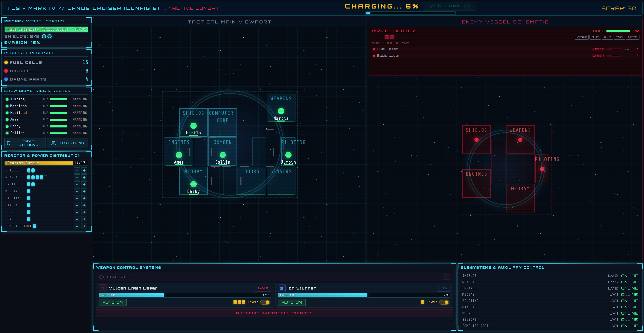Target the enemy Piloting room marker
The image size is (644, 333).
click(542, 169)
